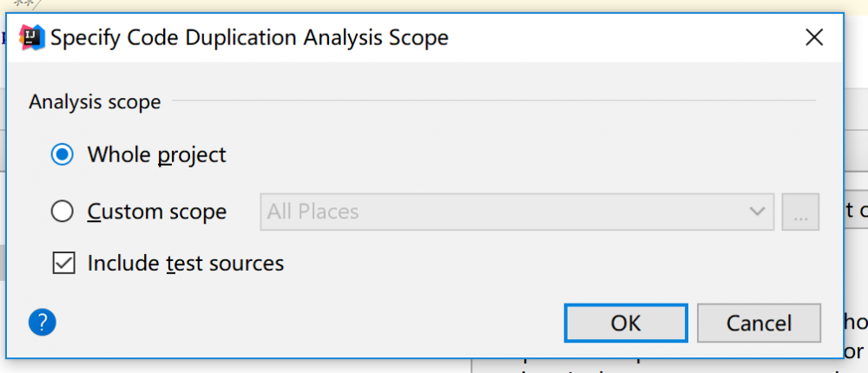
Task: Click the IntelliJ IDEA logo in title bar
Action: [x=32, y=37]
